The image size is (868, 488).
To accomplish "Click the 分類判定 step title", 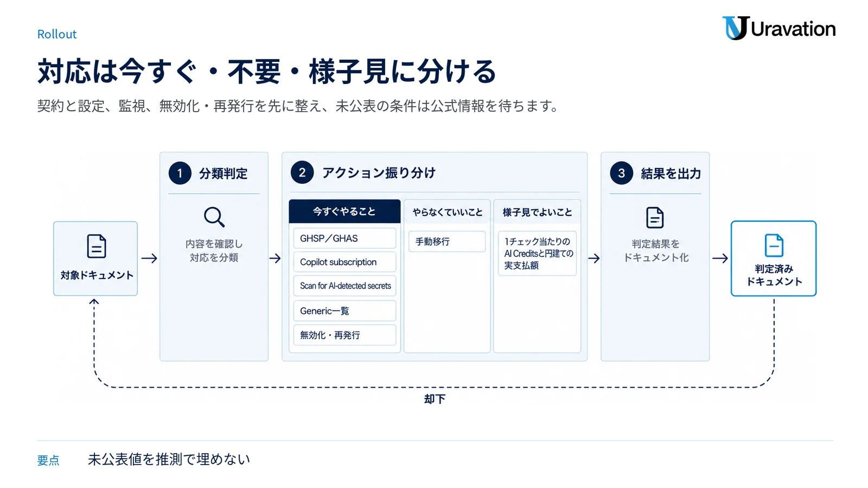I will [x=223, y=174].
